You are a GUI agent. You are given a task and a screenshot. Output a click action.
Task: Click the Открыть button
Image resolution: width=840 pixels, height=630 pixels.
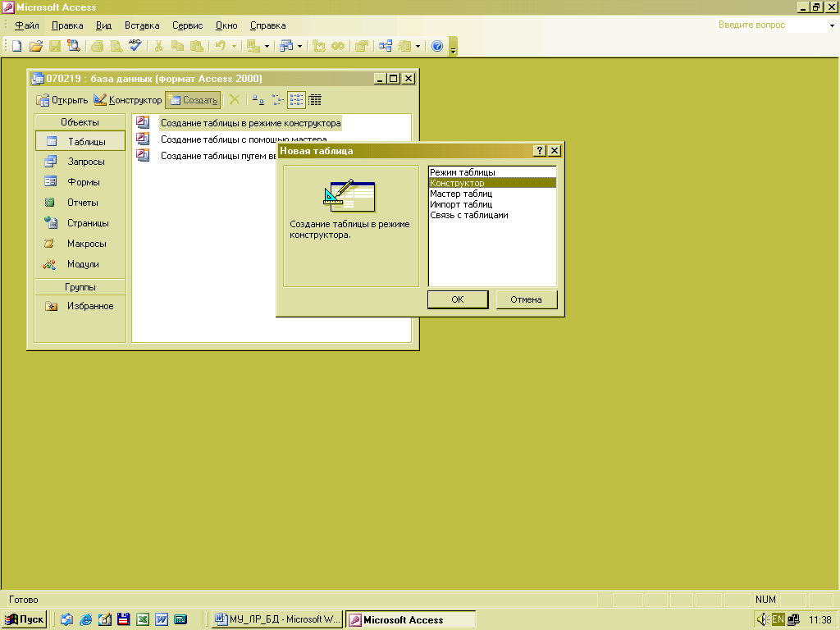click(62, 100)
